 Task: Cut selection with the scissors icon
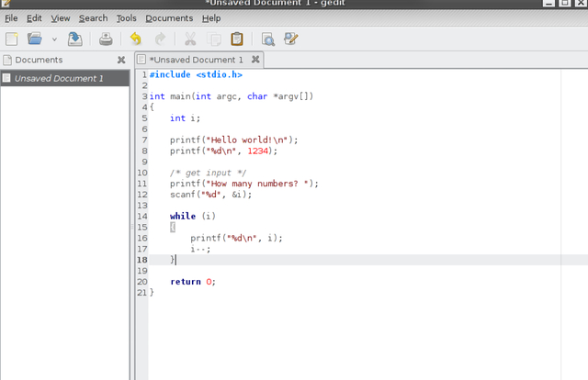190,39
